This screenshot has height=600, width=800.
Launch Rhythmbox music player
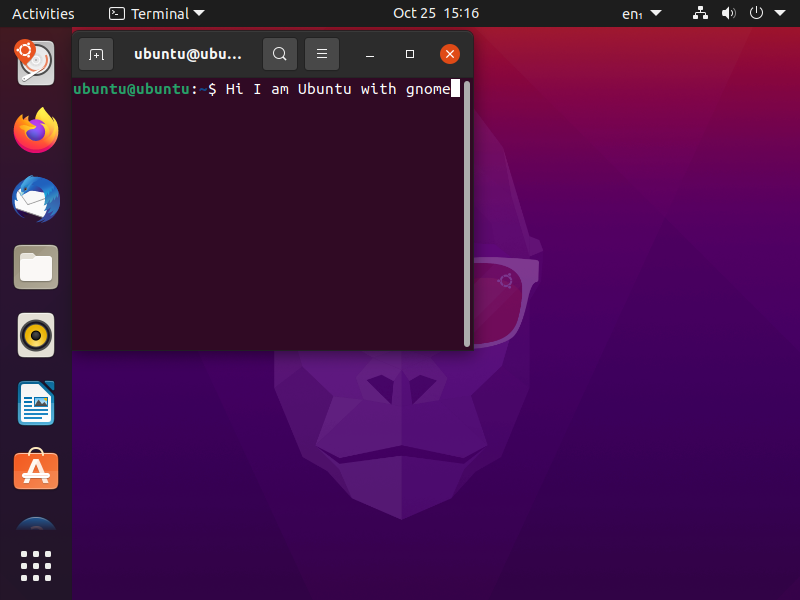[36, 335]
